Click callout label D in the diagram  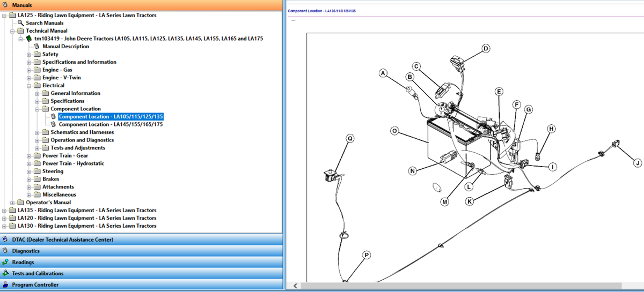click(486, 49)
